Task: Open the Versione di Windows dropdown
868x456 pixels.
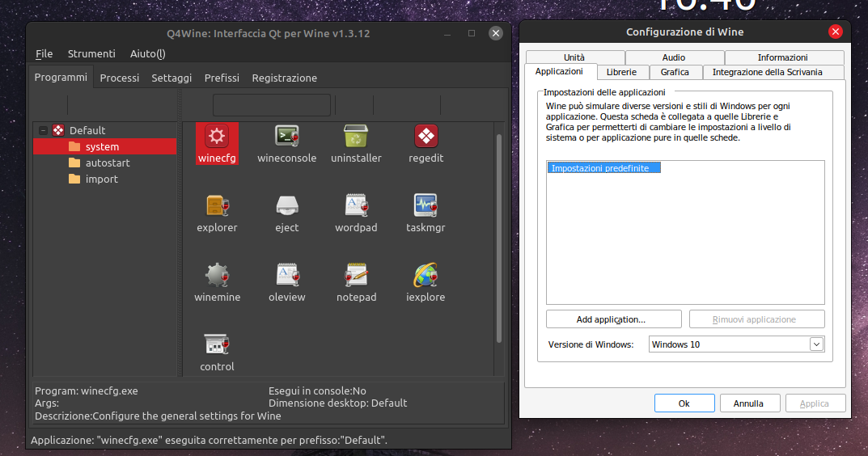Action: [736, 344]
